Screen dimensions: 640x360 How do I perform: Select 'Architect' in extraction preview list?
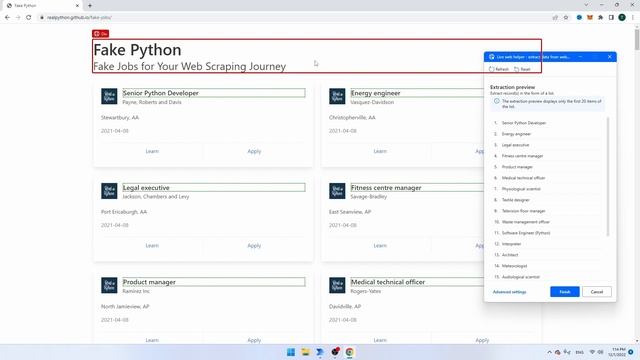pyautogui.click(x=510, y=255)
